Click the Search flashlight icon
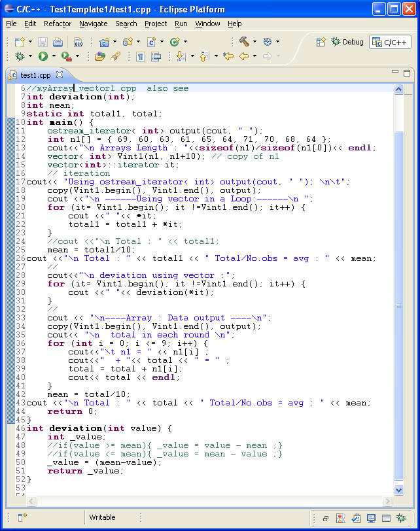Screen dimensions: 420x531 [115, 56]
